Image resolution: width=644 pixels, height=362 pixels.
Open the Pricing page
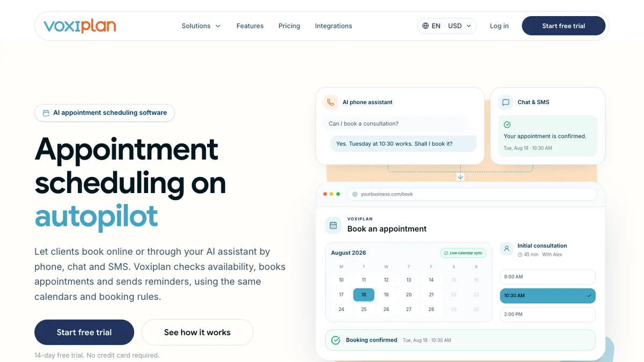[x=289, y=26]
